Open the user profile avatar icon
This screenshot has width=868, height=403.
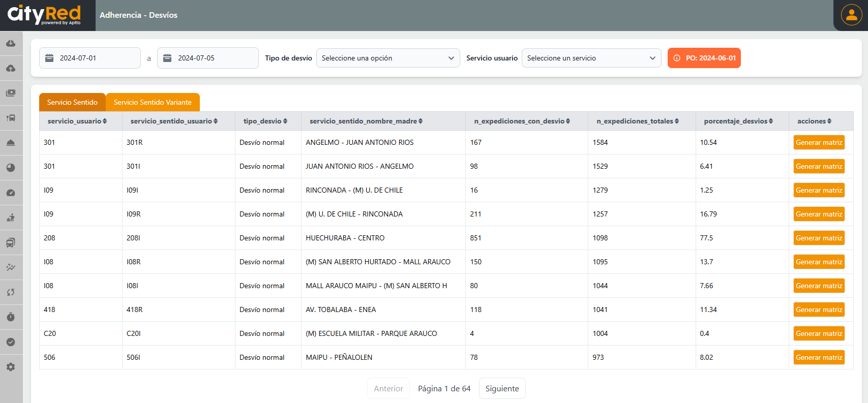coord(851,15)
